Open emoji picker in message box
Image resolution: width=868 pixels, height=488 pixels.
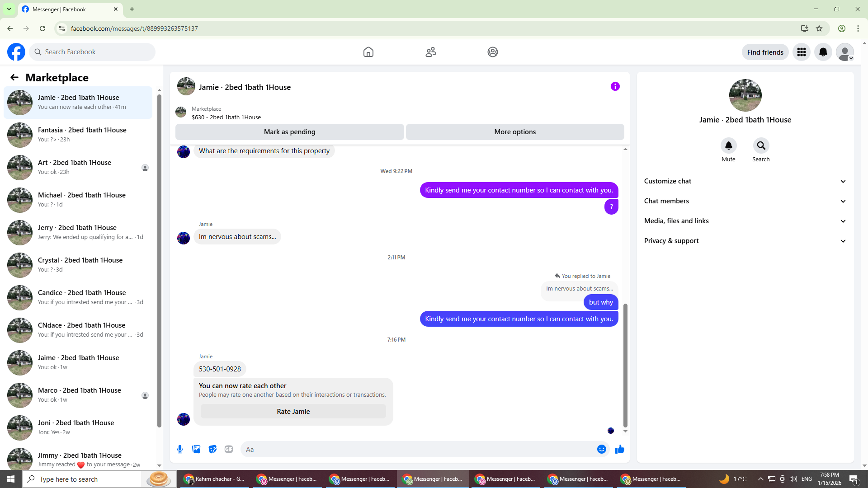tap(601, 449)
